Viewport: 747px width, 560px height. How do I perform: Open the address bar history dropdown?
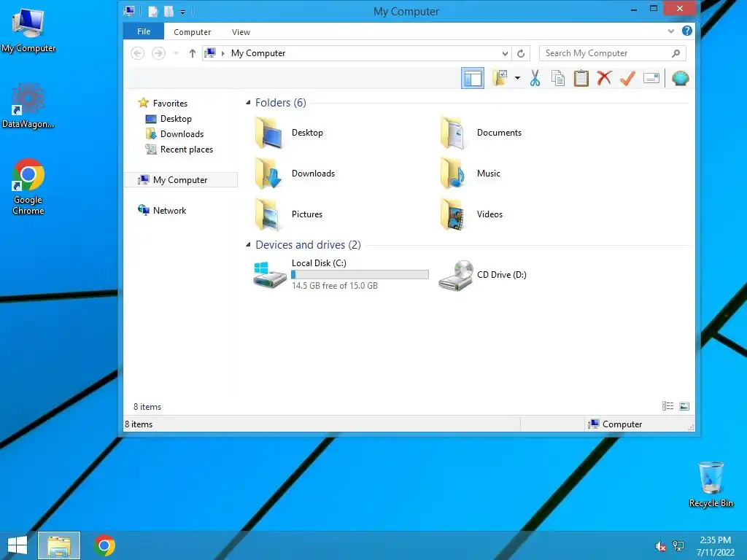tap(505, 53)
